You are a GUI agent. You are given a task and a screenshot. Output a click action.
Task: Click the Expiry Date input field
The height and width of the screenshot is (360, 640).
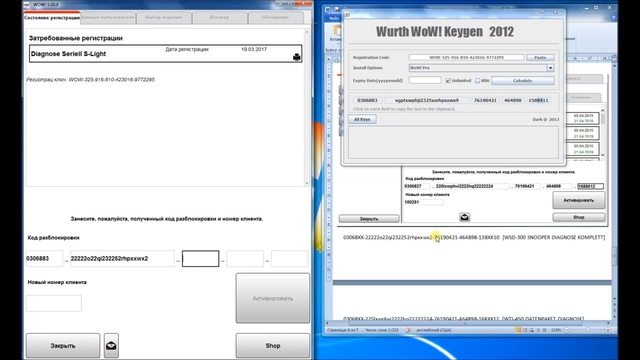coord(425,80)
